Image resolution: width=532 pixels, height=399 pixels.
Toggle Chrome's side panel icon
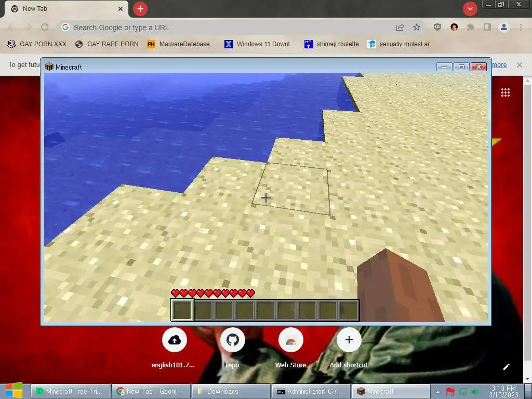click(487, 27)
